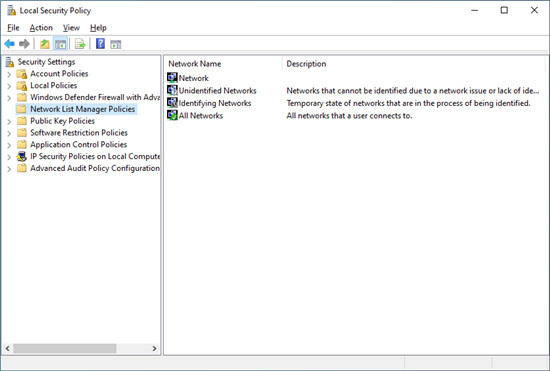Select the Public Key Policies label
Viewport: 550px width, 371px height.
(62, 121)
